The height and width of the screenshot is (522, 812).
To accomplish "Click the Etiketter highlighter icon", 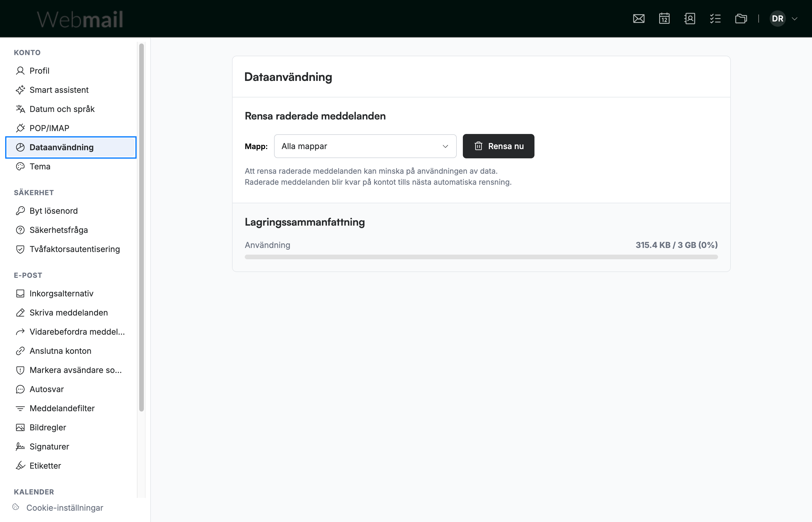I will 20,466.
